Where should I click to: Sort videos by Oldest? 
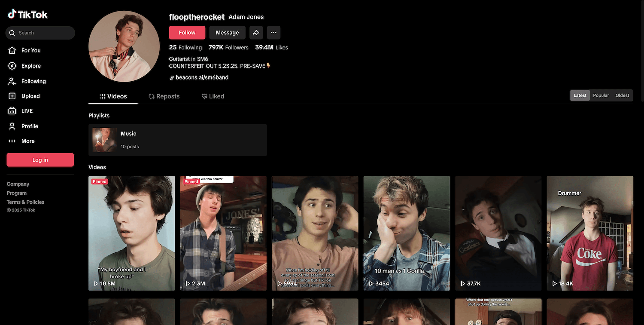pos(622,95)
